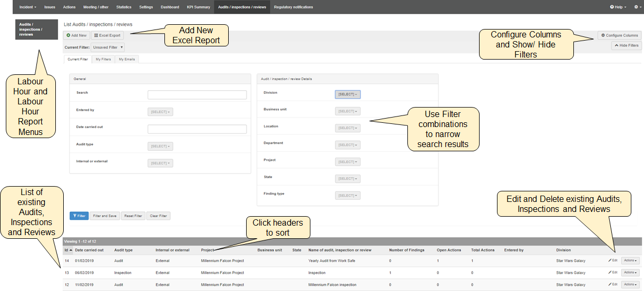Open the Incident menu in navigation bar
Screen dimensions: 644x291
click(27, 7)
